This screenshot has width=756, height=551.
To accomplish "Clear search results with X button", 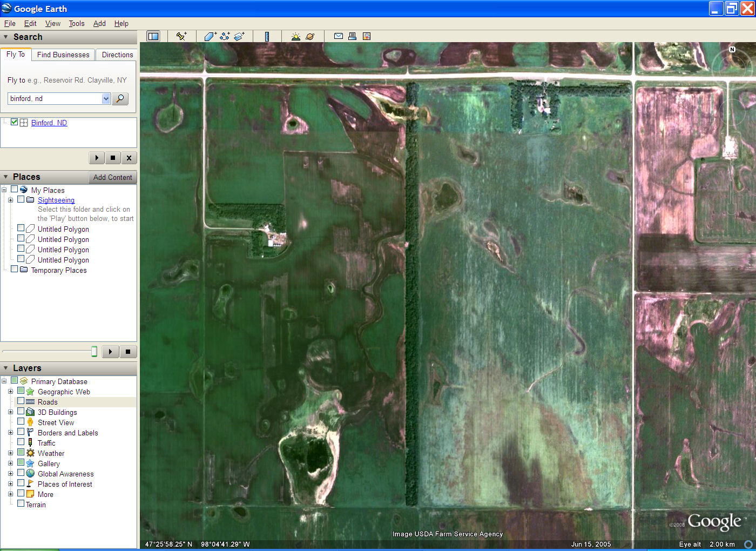I will tap(129, 158).
